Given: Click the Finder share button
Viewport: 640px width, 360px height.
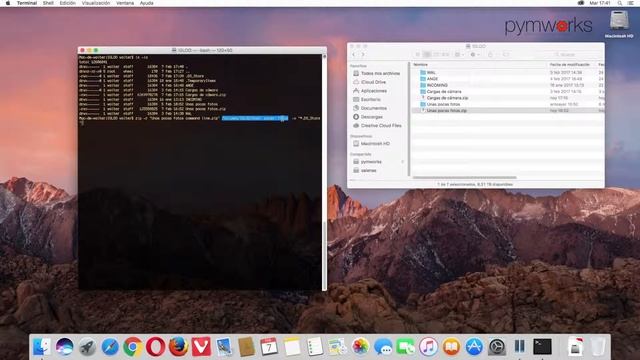Looking at the screenshot, I should [491, 54].
